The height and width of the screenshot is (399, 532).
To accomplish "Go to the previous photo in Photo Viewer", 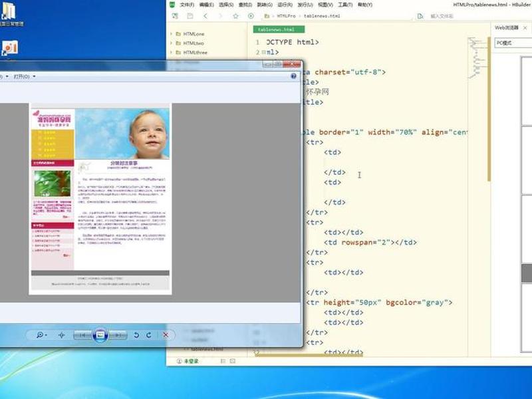I will [82, 336].
